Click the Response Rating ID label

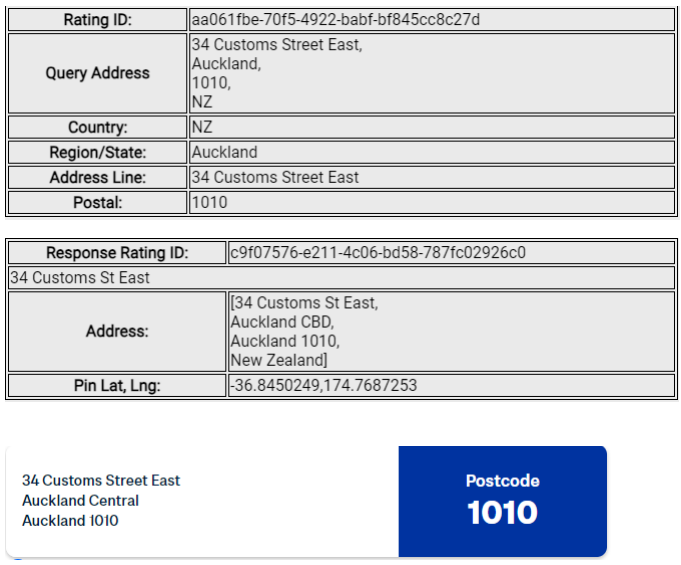[117, 253]
